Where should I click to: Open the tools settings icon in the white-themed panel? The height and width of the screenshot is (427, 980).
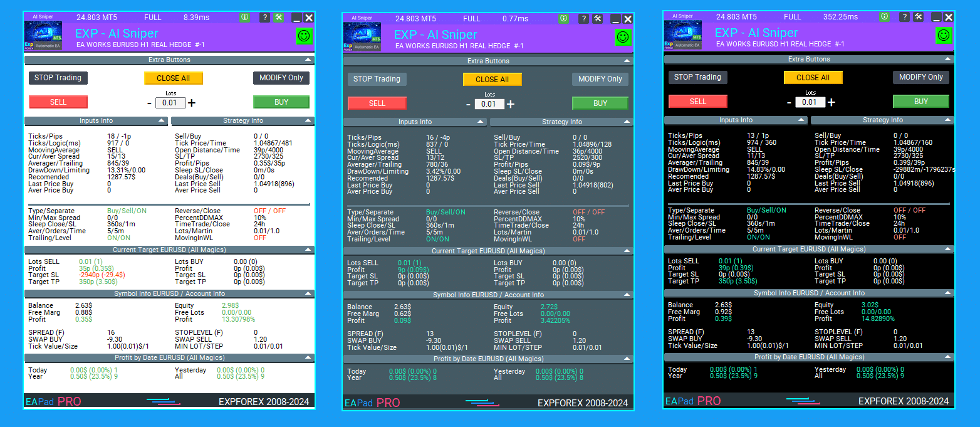[279, 18]
